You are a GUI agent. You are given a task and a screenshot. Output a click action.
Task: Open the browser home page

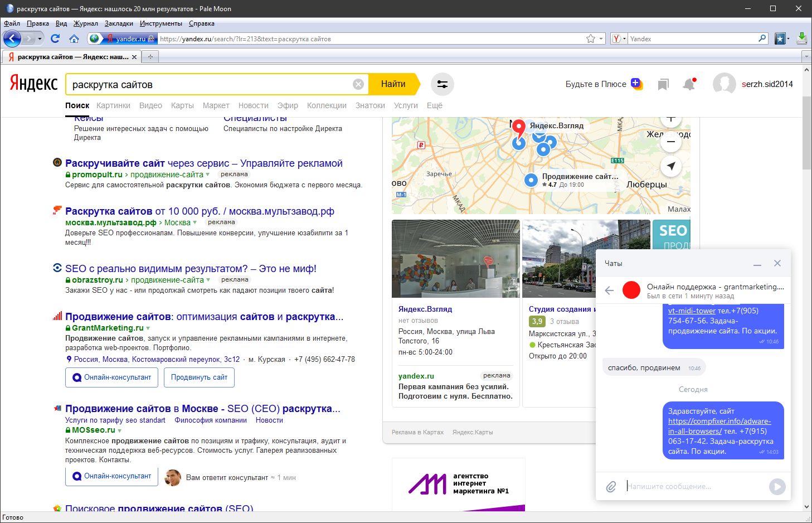[x=74, y=38]
